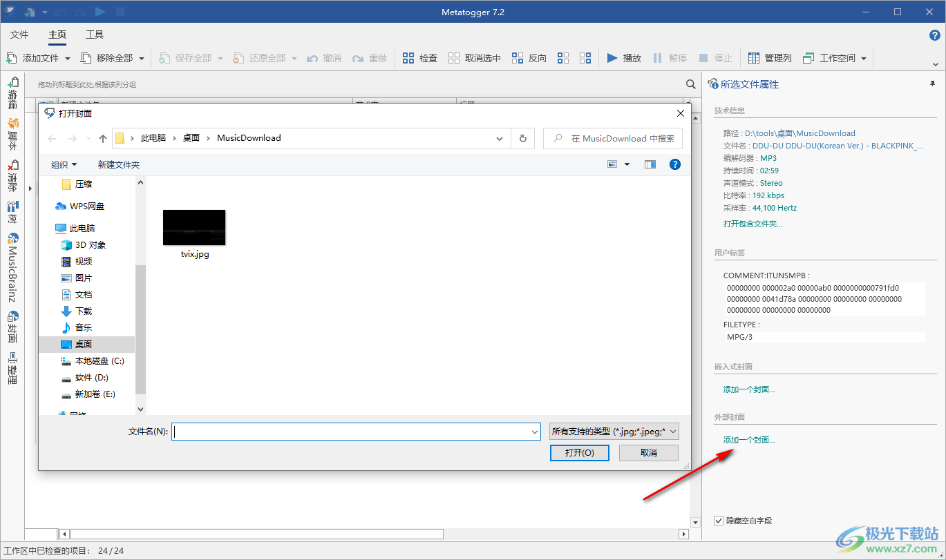The width and height of the screenshot is (946, 560).
Task: Click Open containing folder link
Action: tap(753, 224)
